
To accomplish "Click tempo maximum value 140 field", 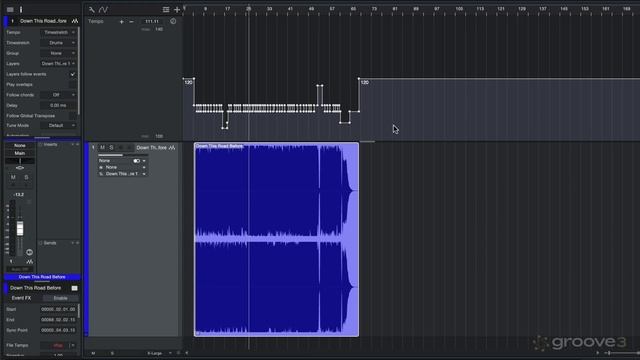I will [x=159, y=29].
